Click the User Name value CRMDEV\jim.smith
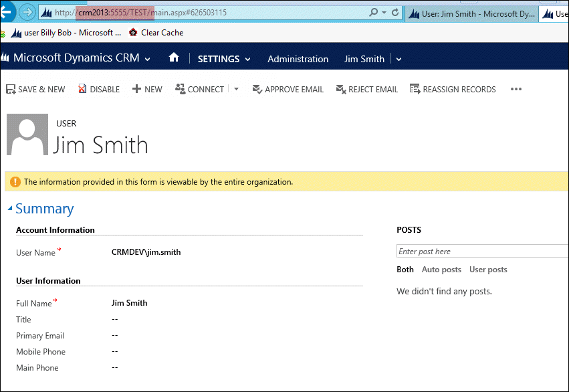569x392 pixels. click(x=146, y=252)
